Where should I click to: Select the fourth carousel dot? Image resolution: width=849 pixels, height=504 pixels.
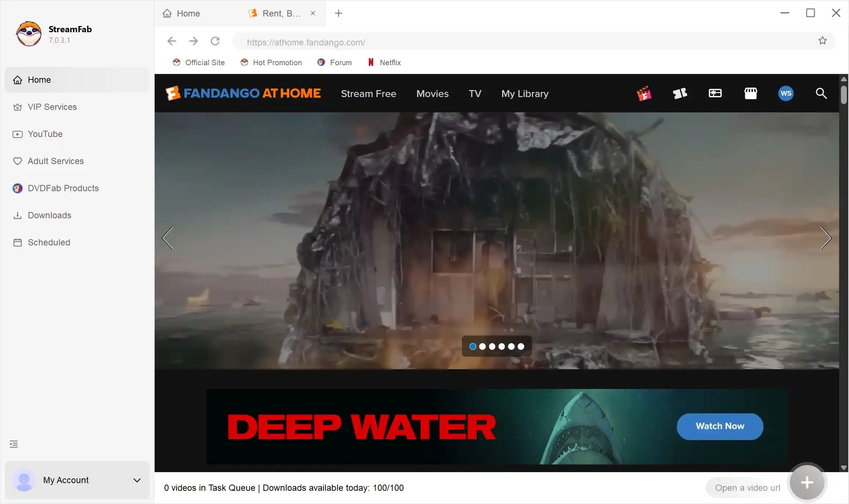point(502,346)
